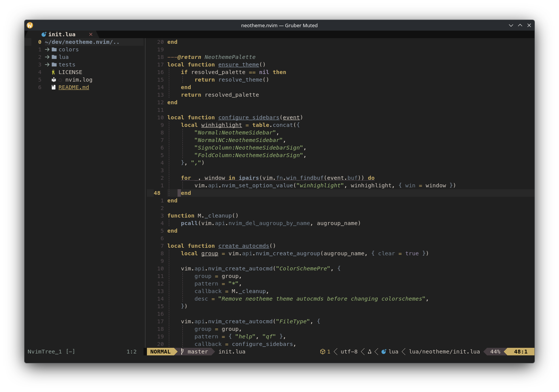Click the utf-8 encoding indicator
Screen dimensions: 559x392
pos(349,352)
